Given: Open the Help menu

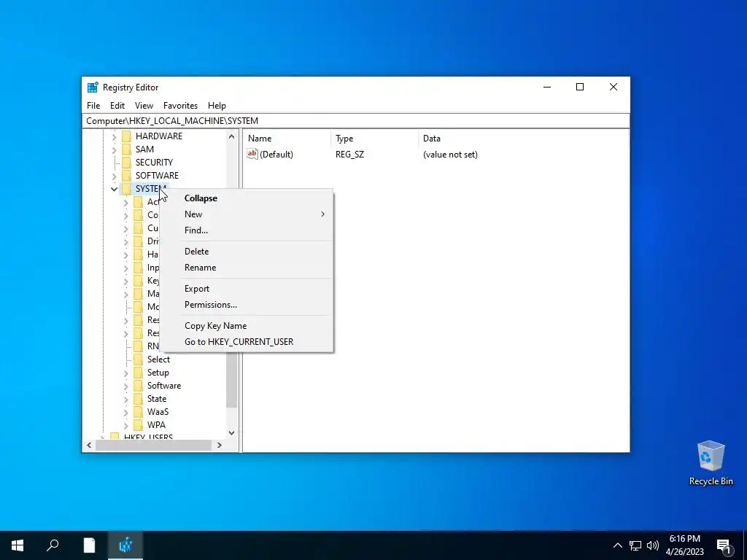Looking at the screenshot, I should coord(217,106).
